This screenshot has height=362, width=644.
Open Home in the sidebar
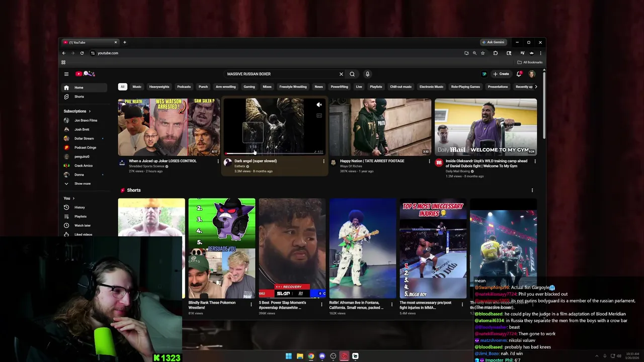coord(84,87)
